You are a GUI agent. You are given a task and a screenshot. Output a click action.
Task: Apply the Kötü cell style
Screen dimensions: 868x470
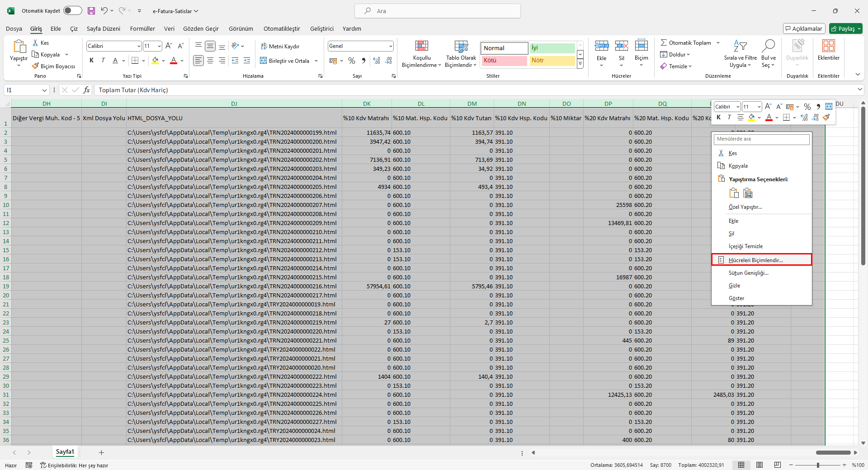point(504,61)
